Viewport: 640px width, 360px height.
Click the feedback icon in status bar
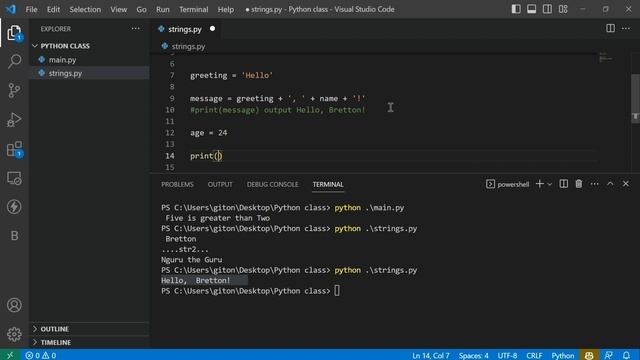[609, 355]
